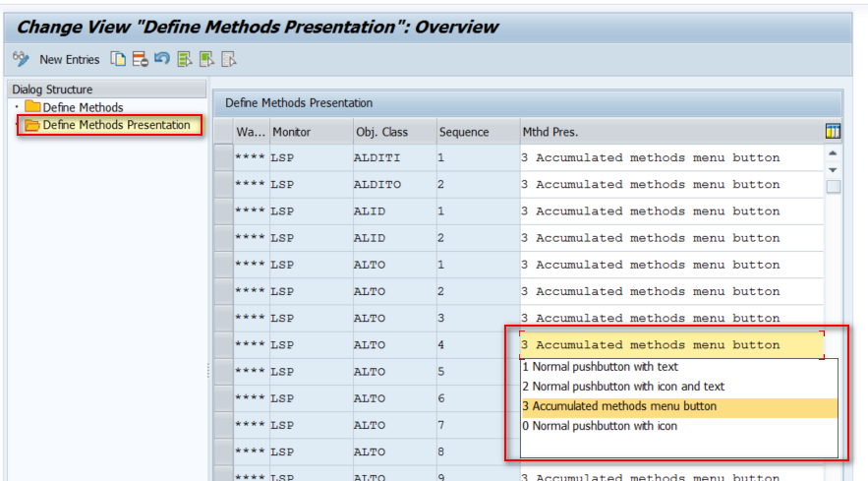Select ALTO sequence 4 row selector
The height and width of the screenshot is (481, 868).
[x=224, y=344]
